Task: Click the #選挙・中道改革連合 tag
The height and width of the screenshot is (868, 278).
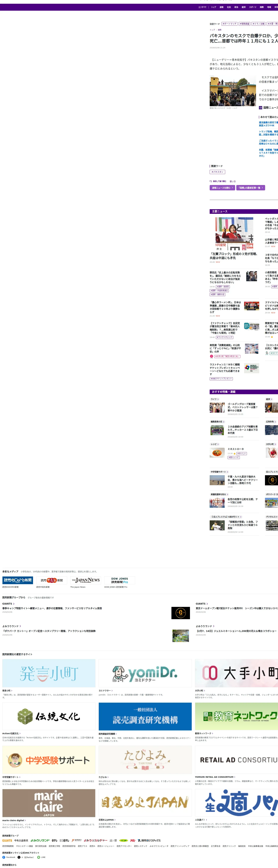Action: (x=219, y=290)
